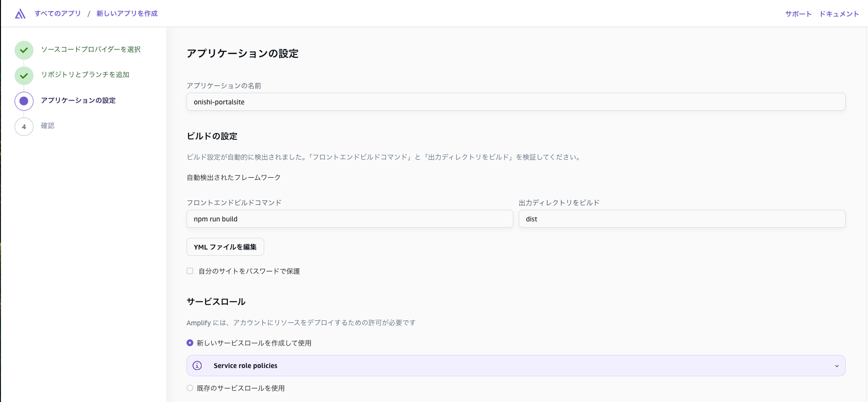868x402 pixels.
Task: Select the create new service role option
Action: pyautogui.click(x=190, y=343)
